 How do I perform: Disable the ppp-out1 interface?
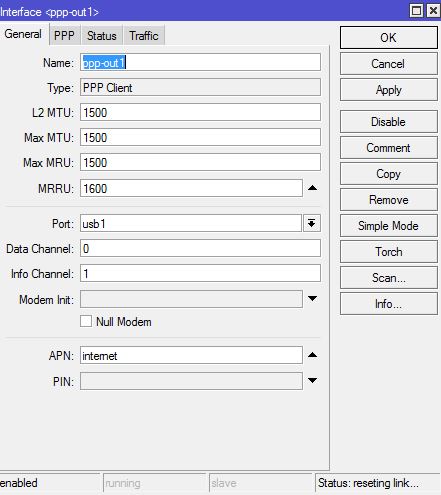coord(389,122)
